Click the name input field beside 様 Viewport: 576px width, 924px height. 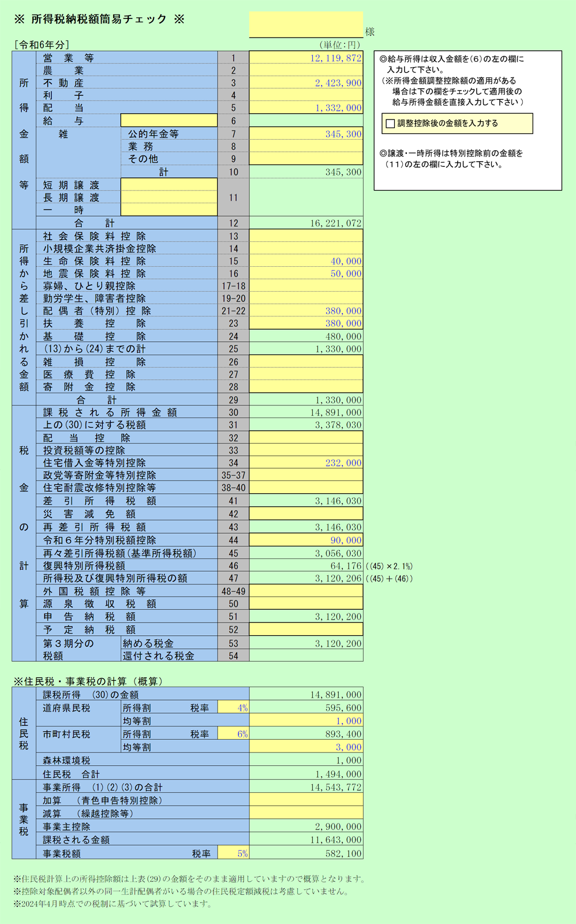click(x=306, y=24)
